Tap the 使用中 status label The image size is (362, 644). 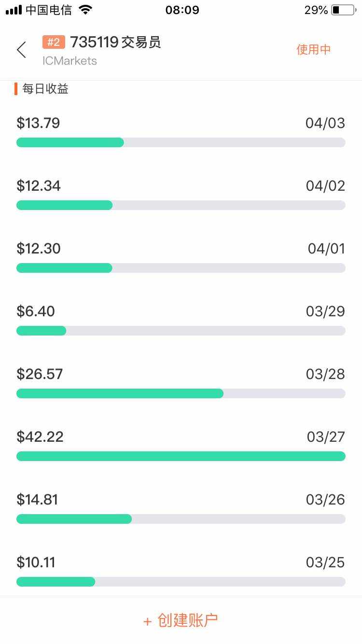click(x=313, y=50)
